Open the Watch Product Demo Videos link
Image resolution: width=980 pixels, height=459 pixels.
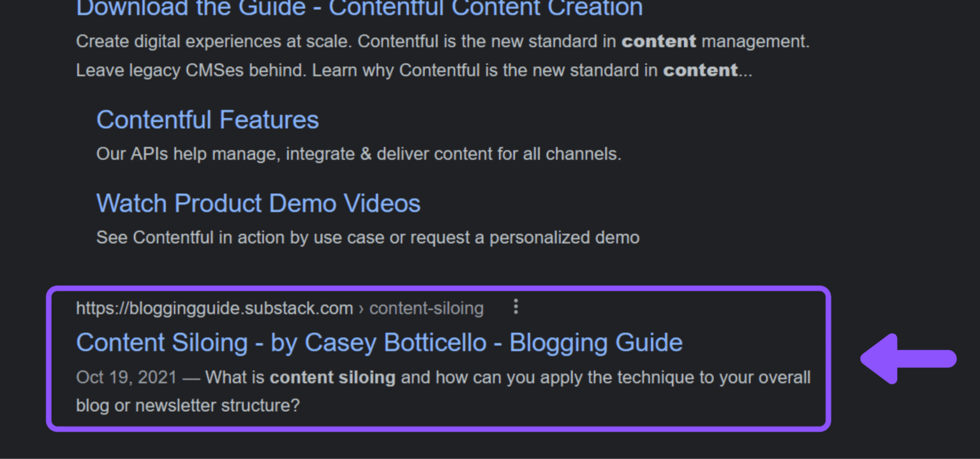pos(258,203)
